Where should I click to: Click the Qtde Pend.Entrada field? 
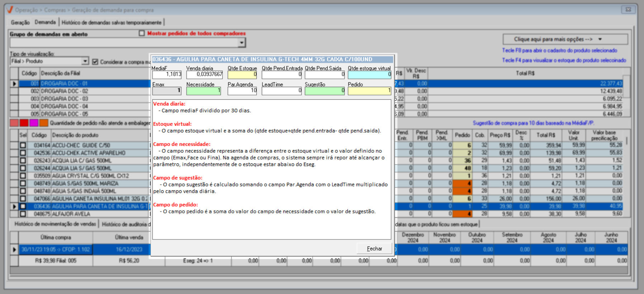point(282,75)
